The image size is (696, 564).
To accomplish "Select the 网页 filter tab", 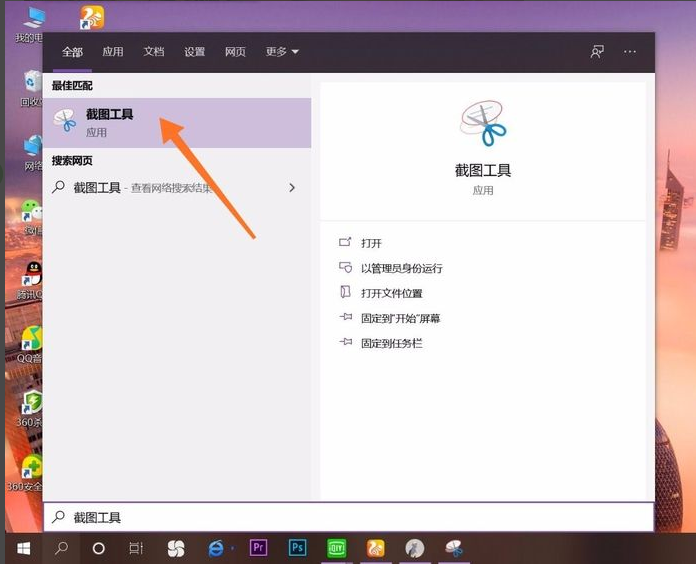I will [235, 52].
